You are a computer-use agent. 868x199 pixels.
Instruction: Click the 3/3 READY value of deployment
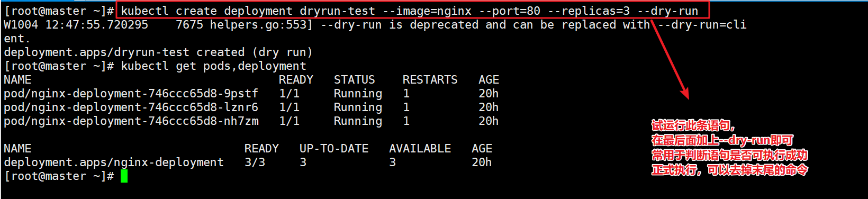click(x=255, y=162)
